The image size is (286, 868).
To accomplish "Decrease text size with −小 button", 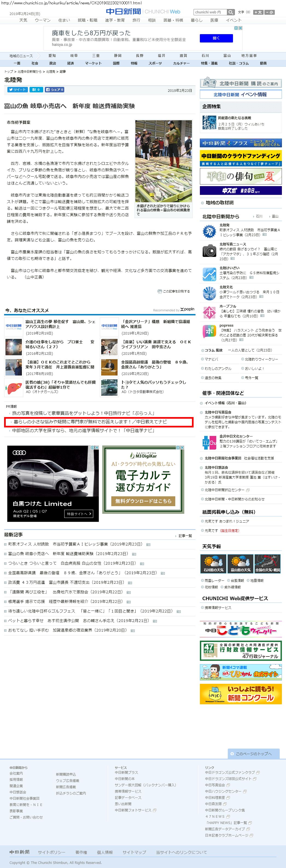I will coord(270,12).
